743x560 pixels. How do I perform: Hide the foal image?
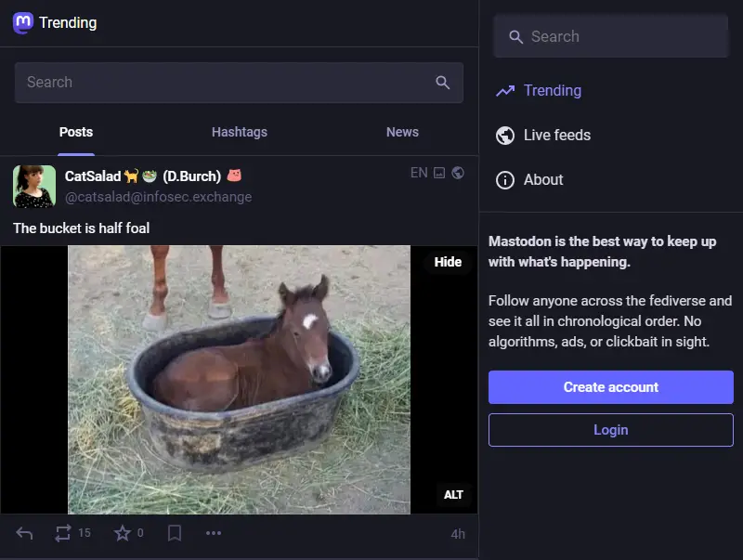pos(448,262)
